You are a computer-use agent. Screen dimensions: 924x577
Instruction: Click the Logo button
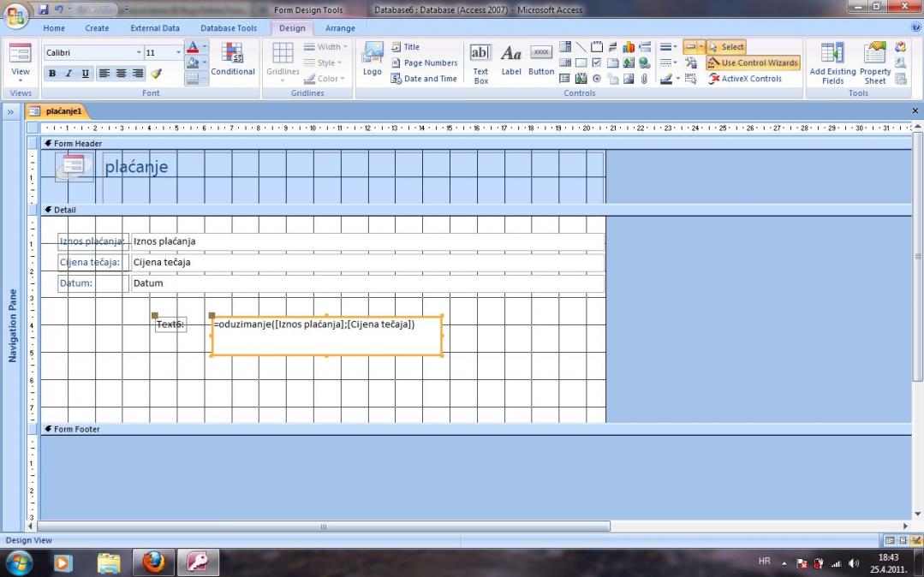point(372,59)
